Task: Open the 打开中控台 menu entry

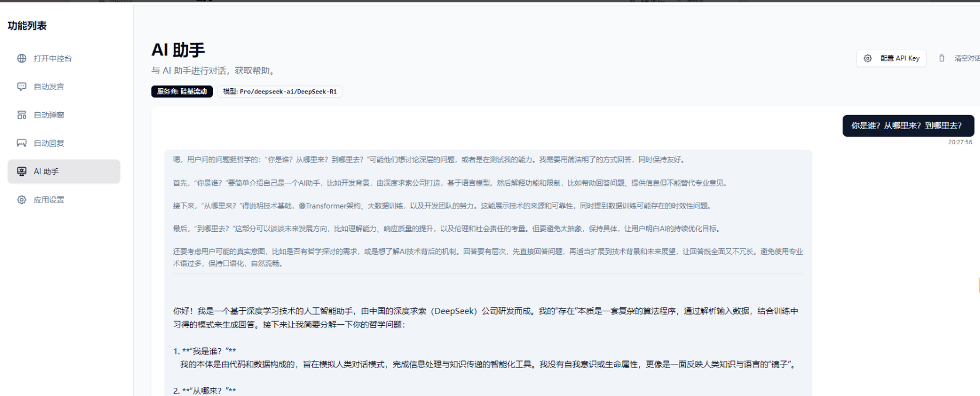Action: [x=64, y=58]
